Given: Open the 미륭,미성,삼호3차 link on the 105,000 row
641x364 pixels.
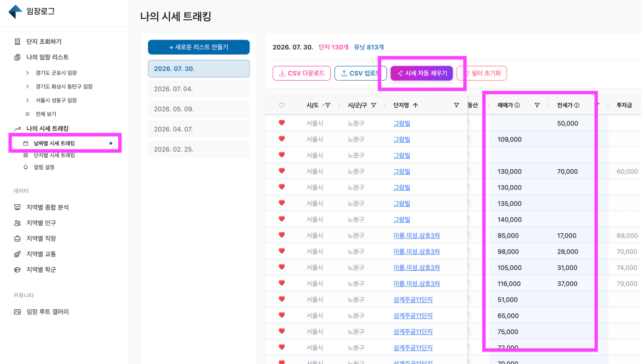Looking at the screenshot, I should tap(417, 268).
